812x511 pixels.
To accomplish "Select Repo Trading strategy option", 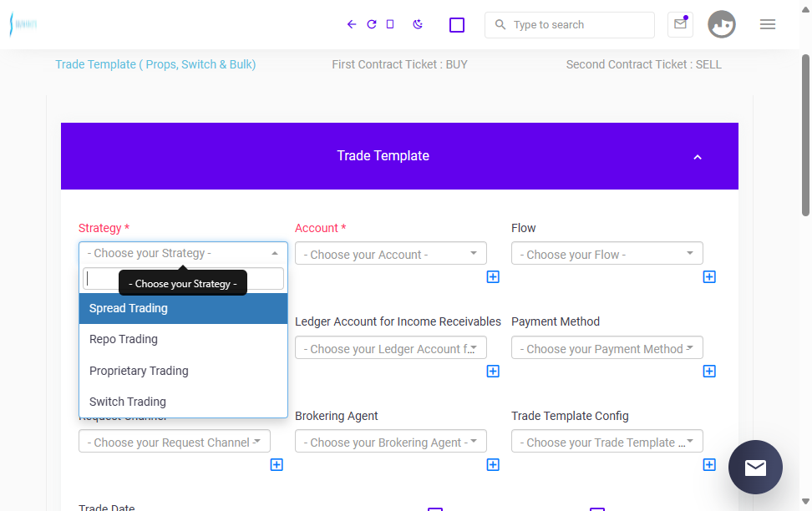I will [183, 339].
